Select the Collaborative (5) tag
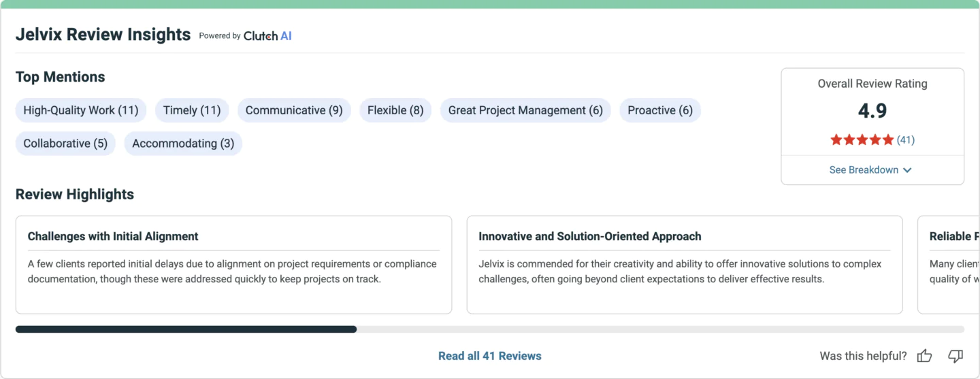This screenshot has width=980, height=379. click(x=65, y=144)
